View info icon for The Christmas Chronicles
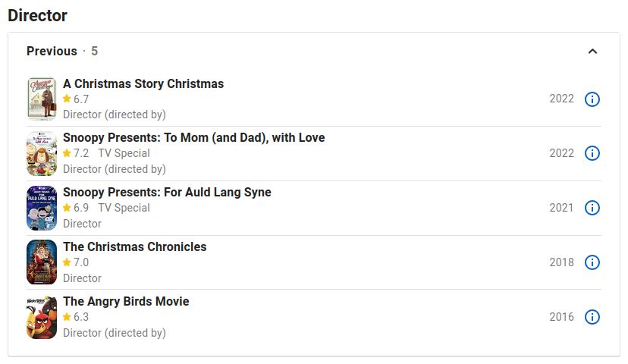 592,262
